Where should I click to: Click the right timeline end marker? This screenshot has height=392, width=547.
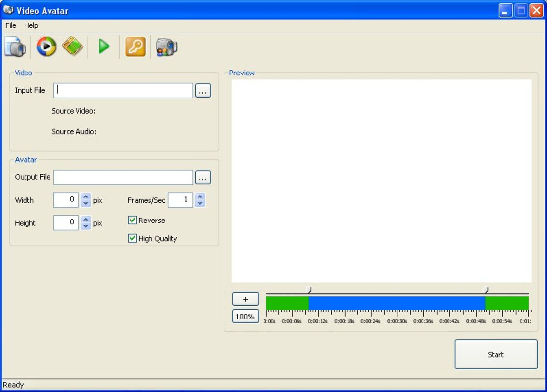click(x=486, y=290)
